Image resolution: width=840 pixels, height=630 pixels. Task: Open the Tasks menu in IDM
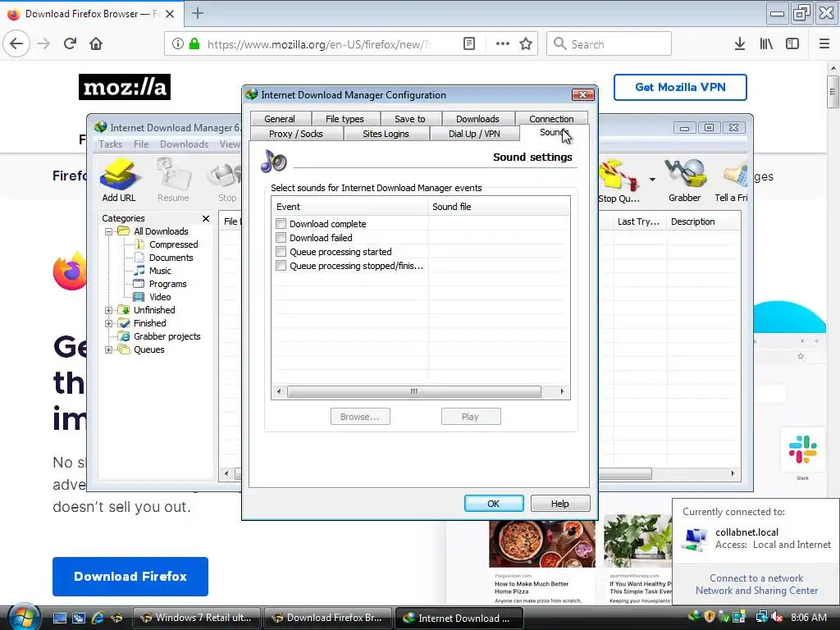pos(111,144)
